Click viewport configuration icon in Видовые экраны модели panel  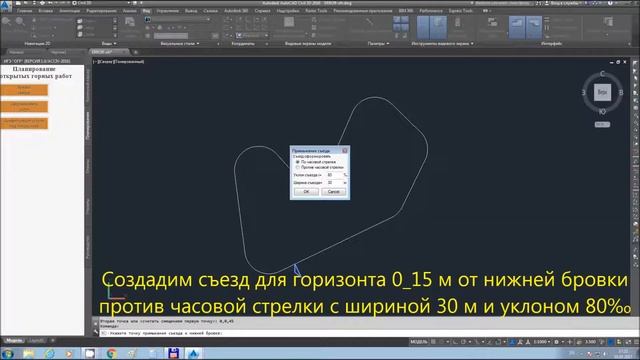coord(289,22)
